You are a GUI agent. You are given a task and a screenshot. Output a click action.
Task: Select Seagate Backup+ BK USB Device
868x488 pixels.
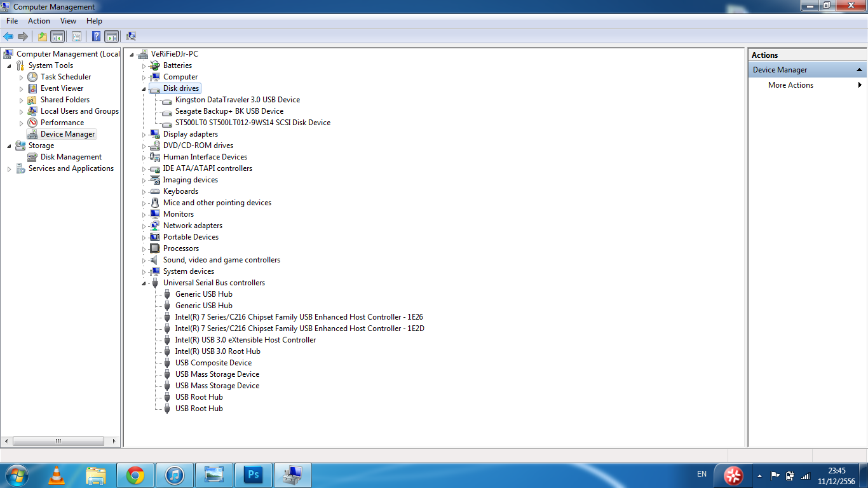coord(229,111)
